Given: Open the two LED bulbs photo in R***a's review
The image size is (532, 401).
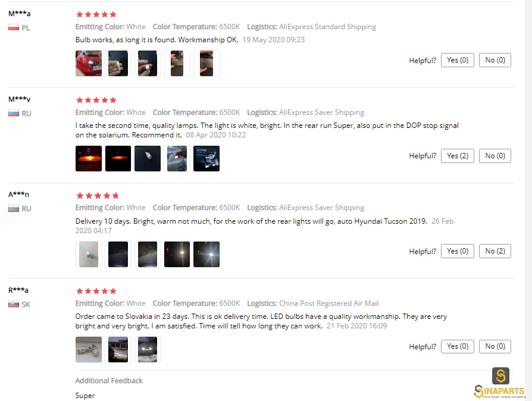Looking at the screenshot, I should (x=89, y=349).
